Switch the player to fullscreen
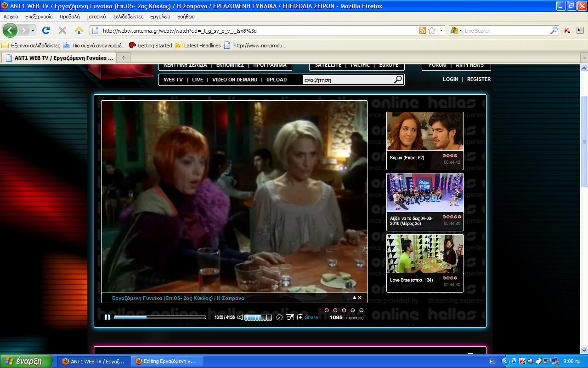 (290, 317)
